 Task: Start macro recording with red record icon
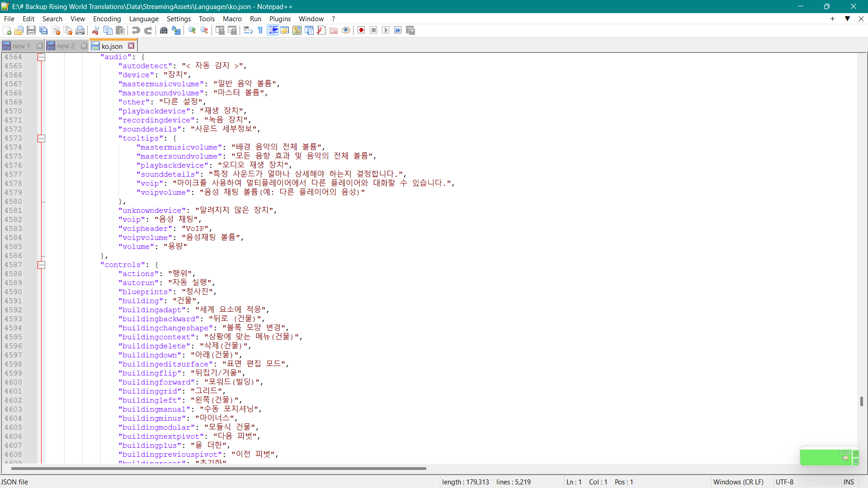(361, 30)
